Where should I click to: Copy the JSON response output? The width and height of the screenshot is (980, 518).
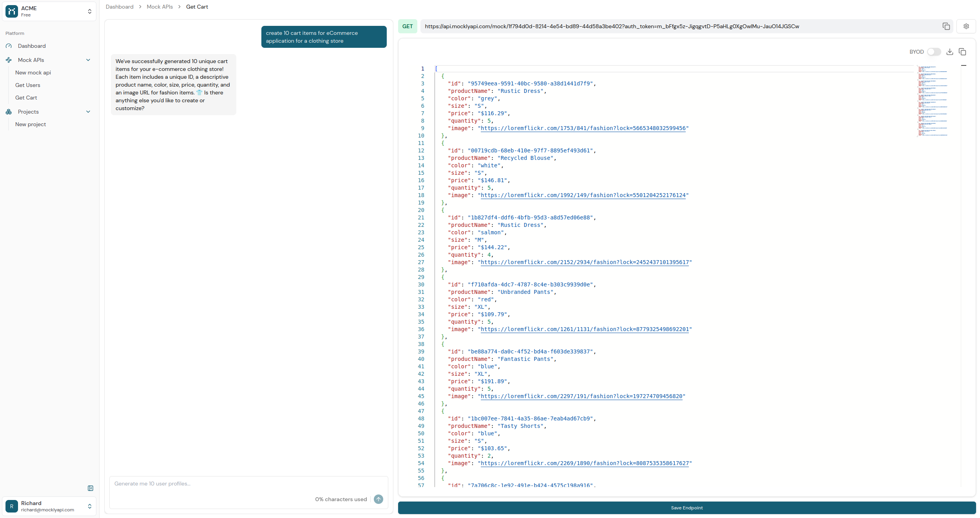[x=962, y=51]
